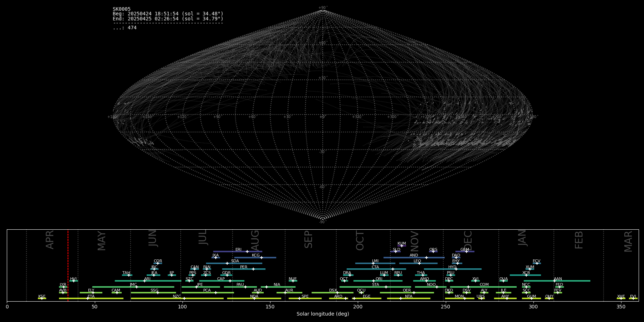Select the KCG shower label
Screen dimensions: 644x322
[x=256, y=255]
